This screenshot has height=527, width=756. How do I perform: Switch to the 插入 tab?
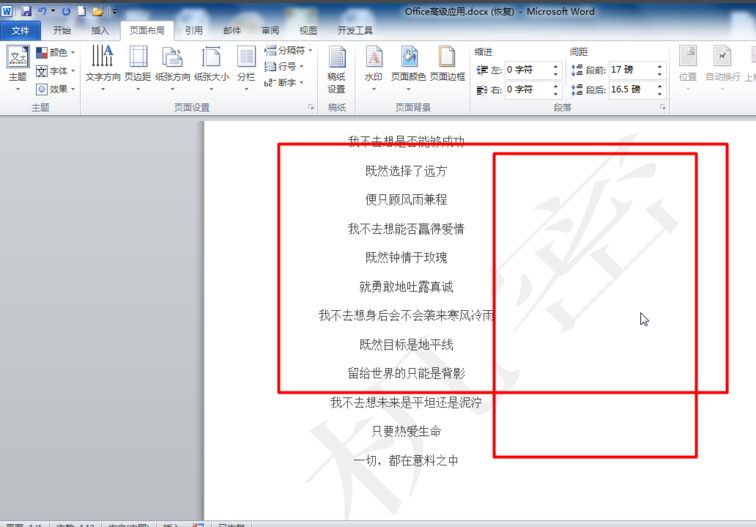[x=100, y=30]
